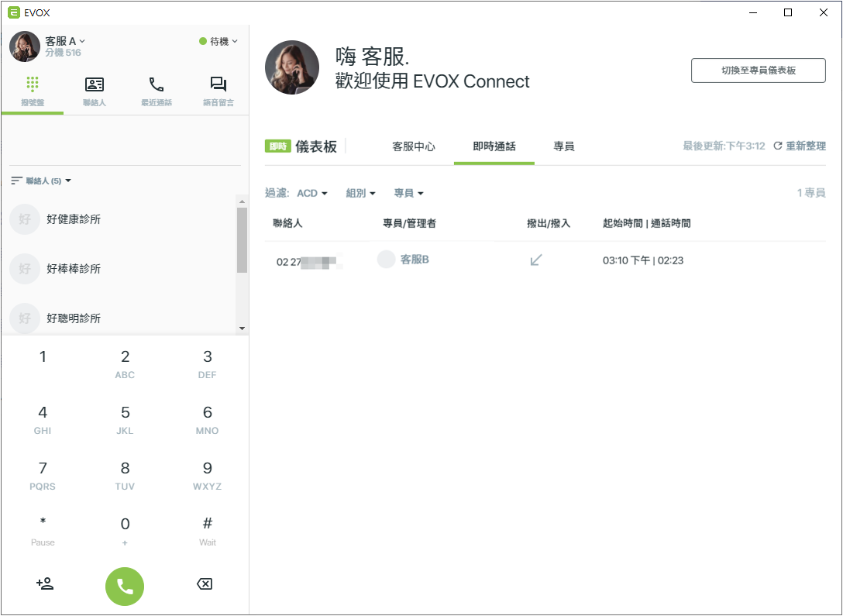Screen dimensions: 843x616
Task: Dial the 5 JKL key
Action: pos(125,420)
